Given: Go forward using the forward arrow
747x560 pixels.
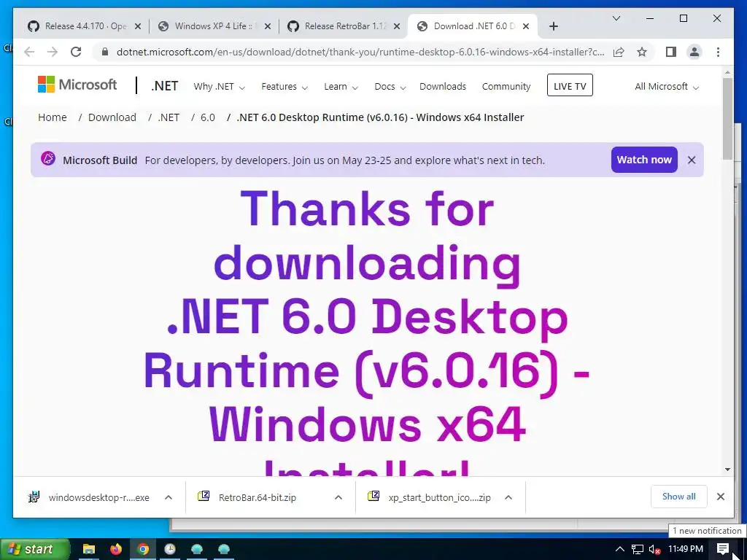Looking at the screenshot, I should click(x=53, y=52).
